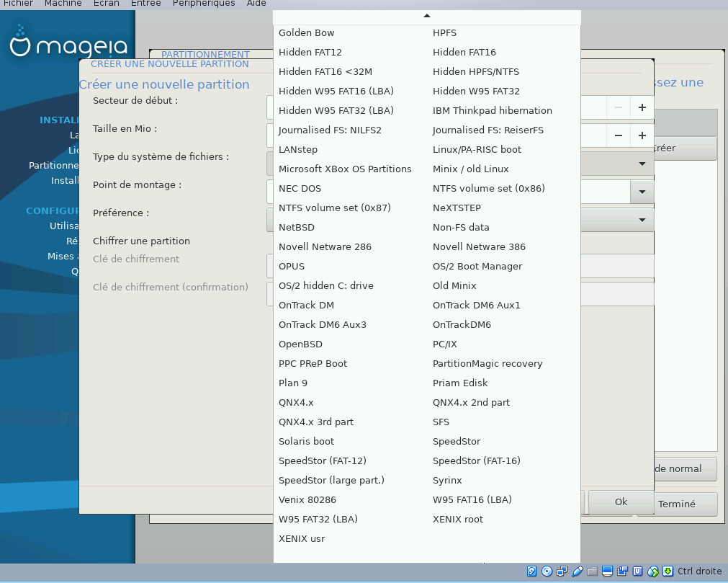Click the Clé de chiffrement field
Image resolution: width=728 pixels, height=583 pixels.
[460, 266]
